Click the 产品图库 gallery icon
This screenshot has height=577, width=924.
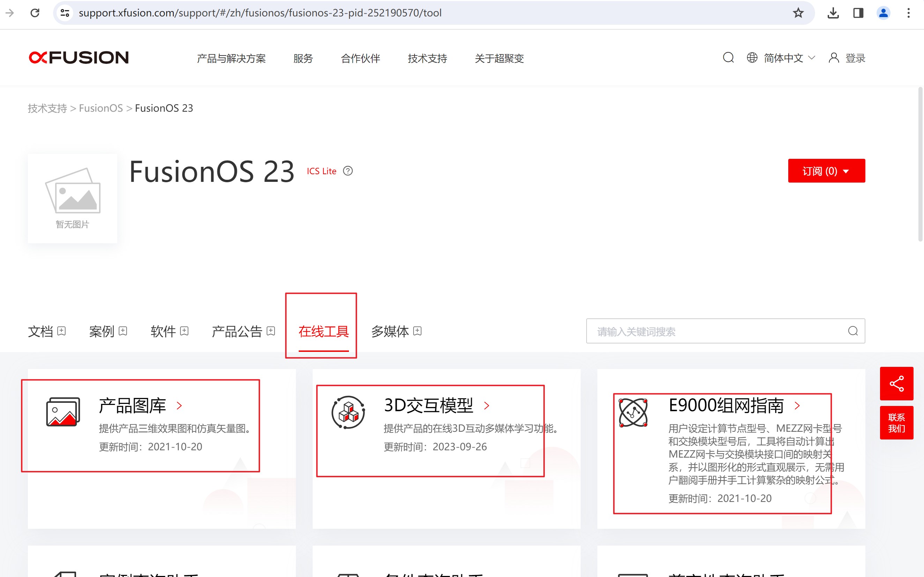[x=63, y=412]
